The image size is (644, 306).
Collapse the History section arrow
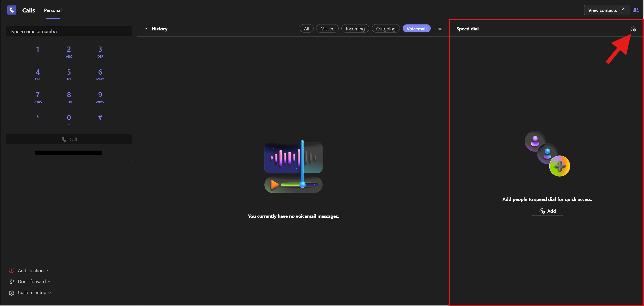point(146,29)
